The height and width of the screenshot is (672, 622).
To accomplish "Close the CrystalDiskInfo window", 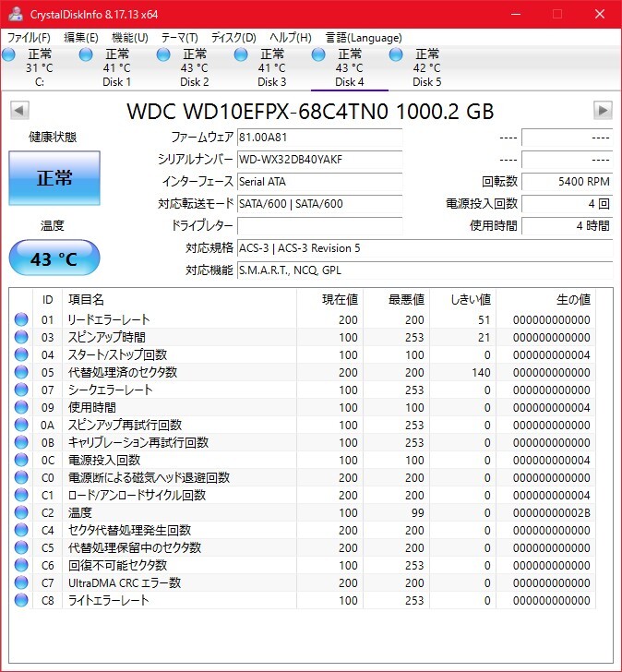I will [600, 14].
